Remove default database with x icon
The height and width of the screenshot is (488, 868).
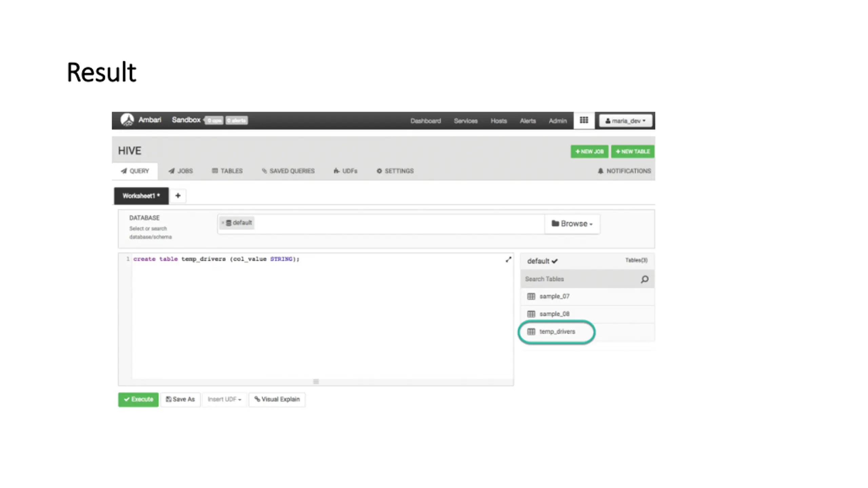[x=223, y=223]
